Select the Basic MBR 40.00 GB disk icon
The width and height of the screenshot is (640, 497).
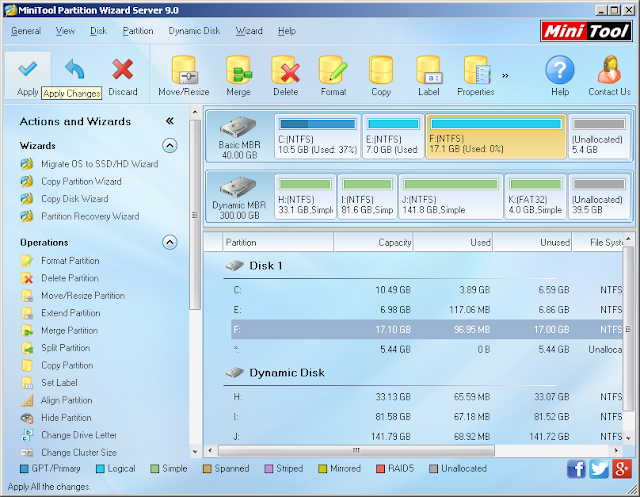pyautogui.click(x=238, y=127)
